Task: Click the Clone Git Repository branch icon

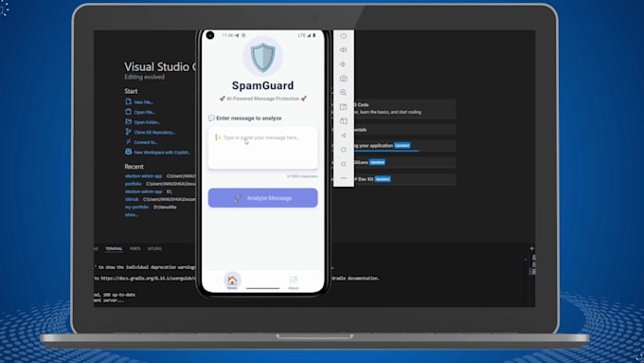Action: pos(129,132)
